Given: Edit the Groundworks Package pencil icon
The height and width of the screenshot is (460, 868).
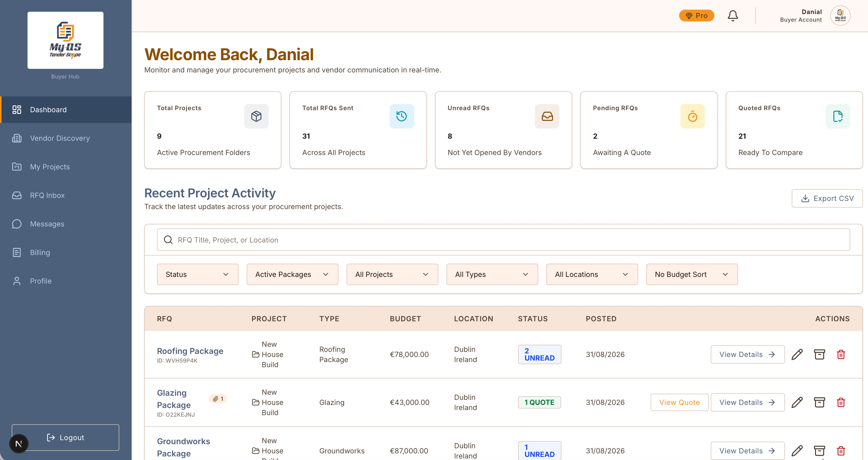Looking at the screenshot, I should click(797, 451).
